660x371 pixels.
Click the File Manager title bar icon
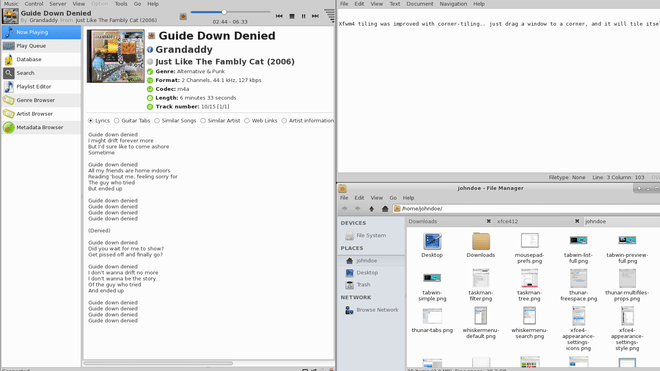coord(342,189)
